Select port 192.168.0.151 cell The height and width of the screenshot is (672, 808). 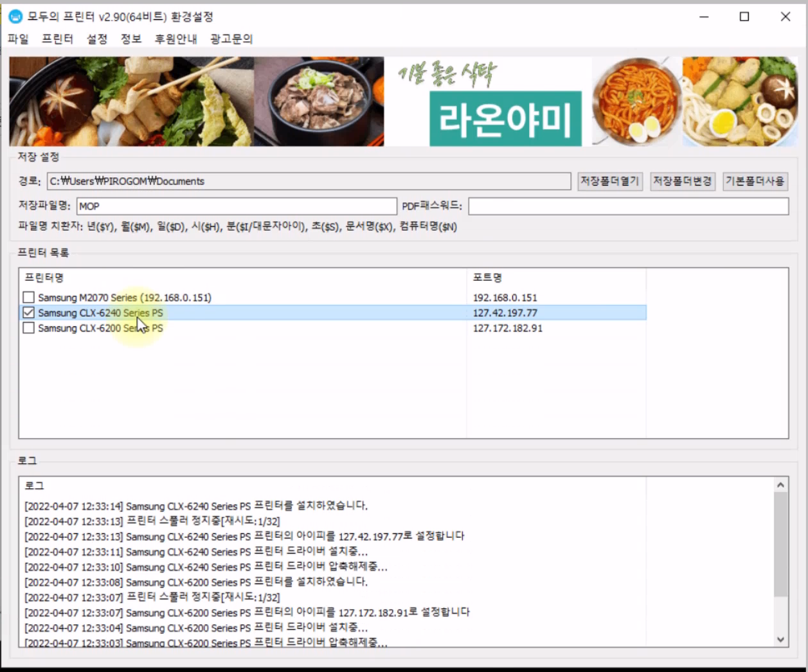(505, 297)
